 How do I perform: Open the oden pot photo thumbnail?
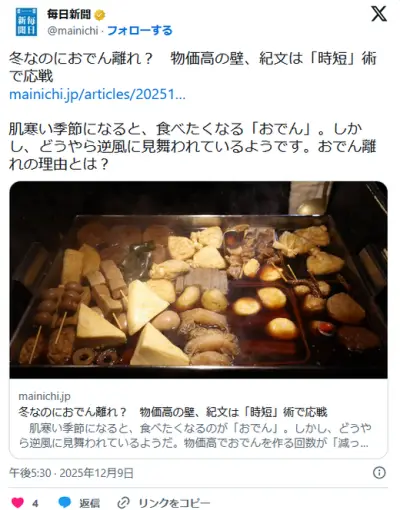(199, 280)
